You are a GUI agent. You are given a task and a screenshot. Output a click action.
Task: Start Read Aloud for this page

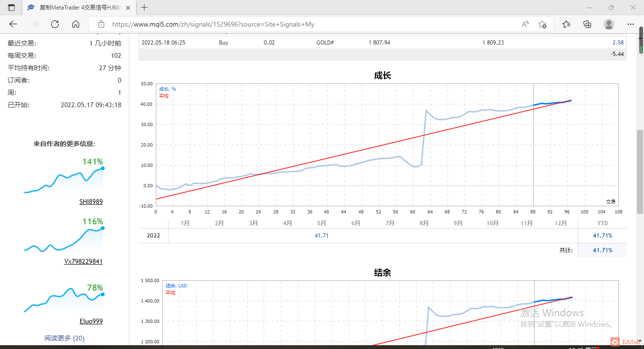pos(525,24)
